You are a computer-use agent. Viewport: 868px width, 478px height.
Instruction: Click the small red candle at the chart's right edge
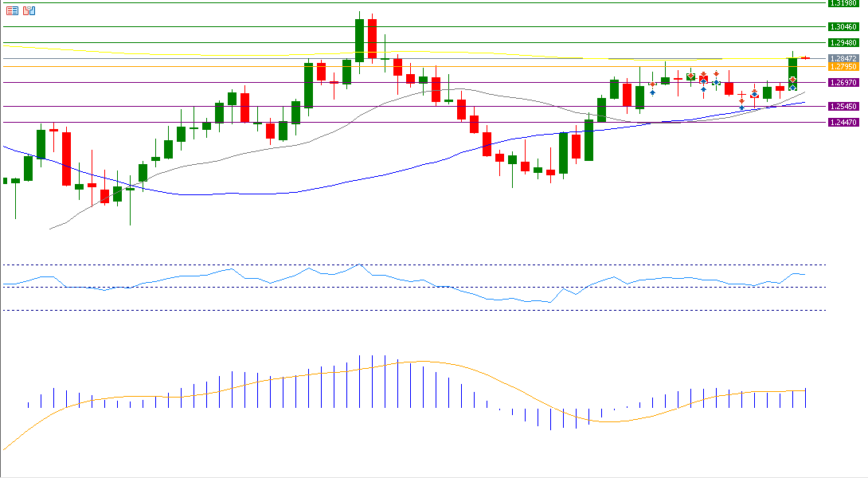(806, 57)
